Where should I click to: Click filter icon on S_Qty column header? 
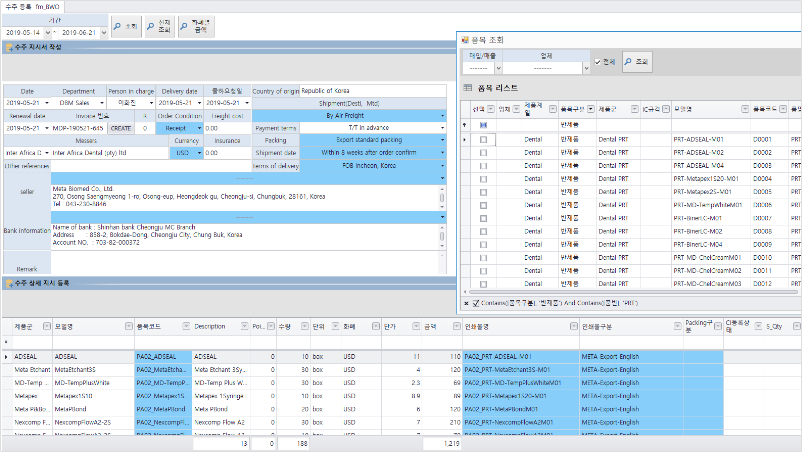pos(796,326)
